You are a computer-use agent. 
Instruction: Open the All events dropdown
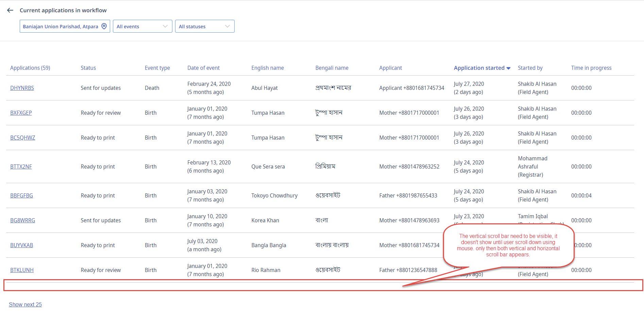[142, 26]
